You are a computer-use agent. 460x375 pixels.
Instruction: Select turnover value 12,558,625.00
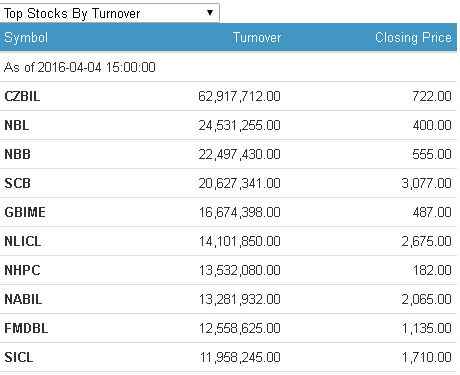[240, 328]
